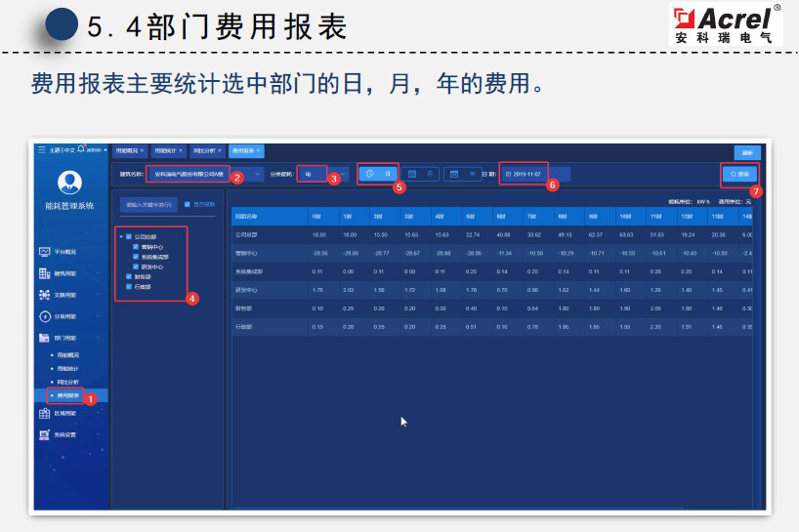Click the 建筑用能 building icon
799x532 pixels.
click(44, 273)
